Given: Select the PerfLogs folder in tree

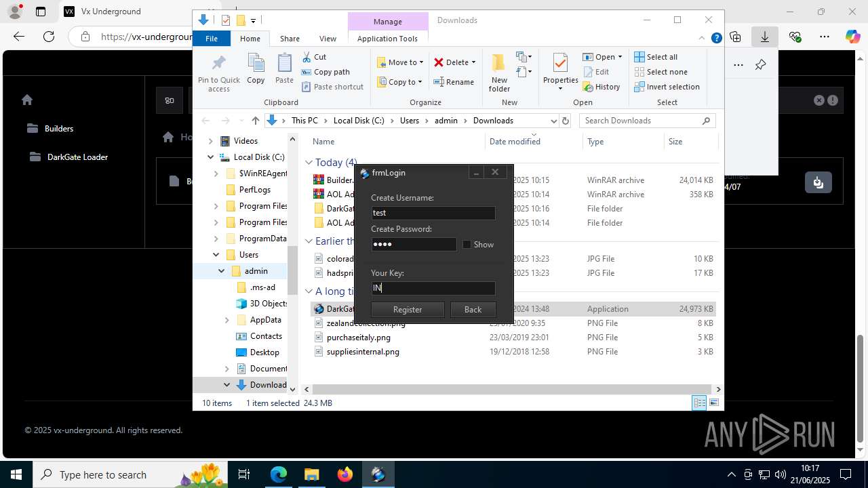Looking at the screenshot, I should pos(254,190).
